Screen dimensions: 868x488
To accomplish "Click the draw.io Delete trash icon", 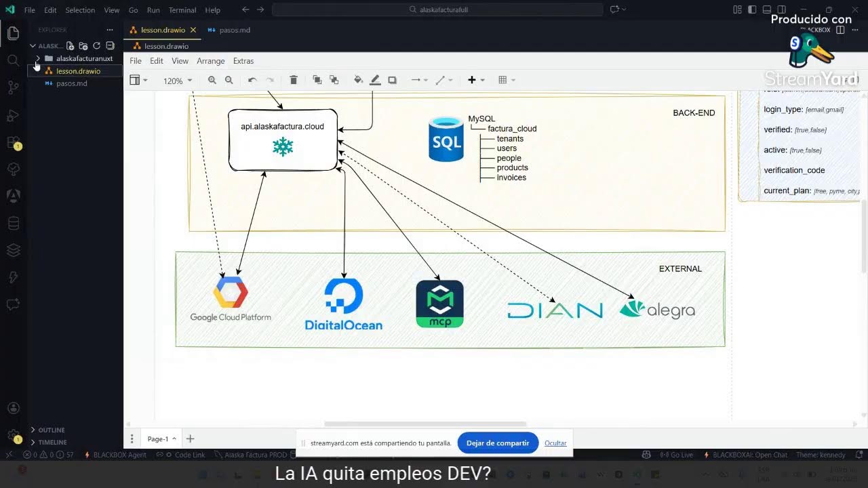I will 294,80.
